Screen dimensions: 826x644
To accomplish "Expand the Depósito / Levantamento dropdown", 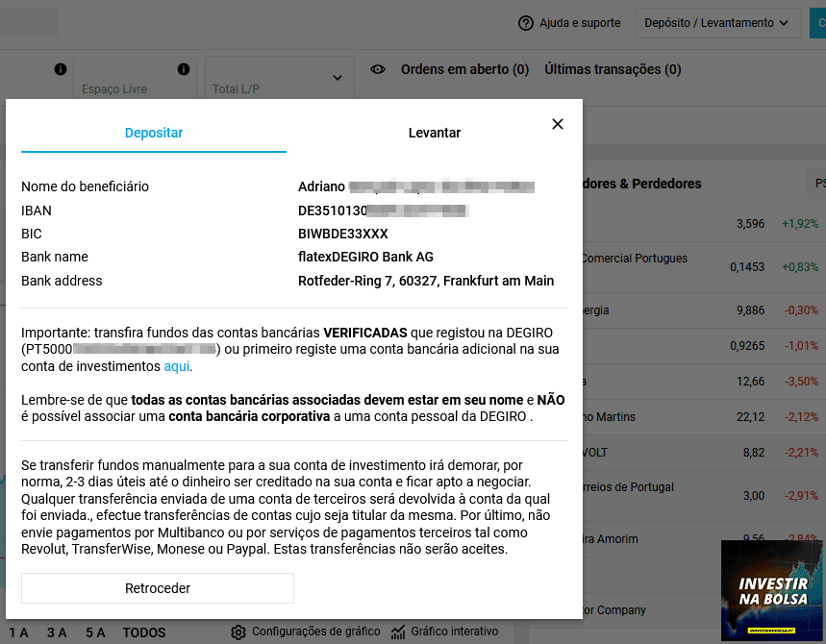I will click(718, 23).
